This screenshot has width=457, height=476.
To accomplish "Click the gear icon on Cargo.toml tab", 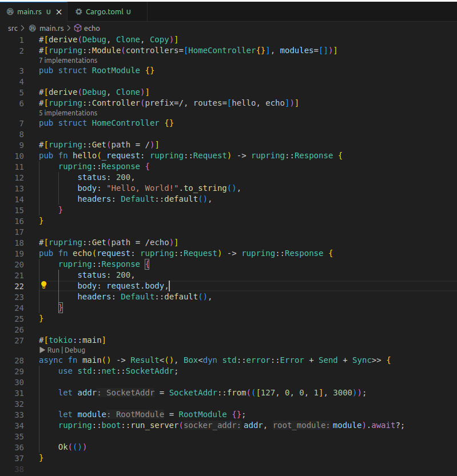I will pyautogui.click(x=78, y=11).
